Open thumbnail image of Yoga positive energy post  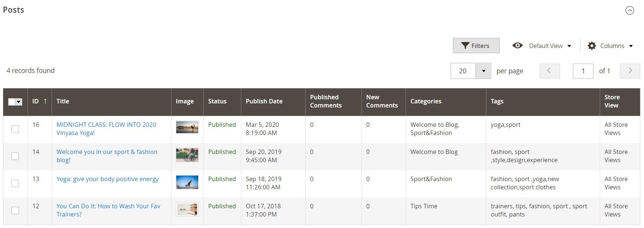click(x=187, y=182)
